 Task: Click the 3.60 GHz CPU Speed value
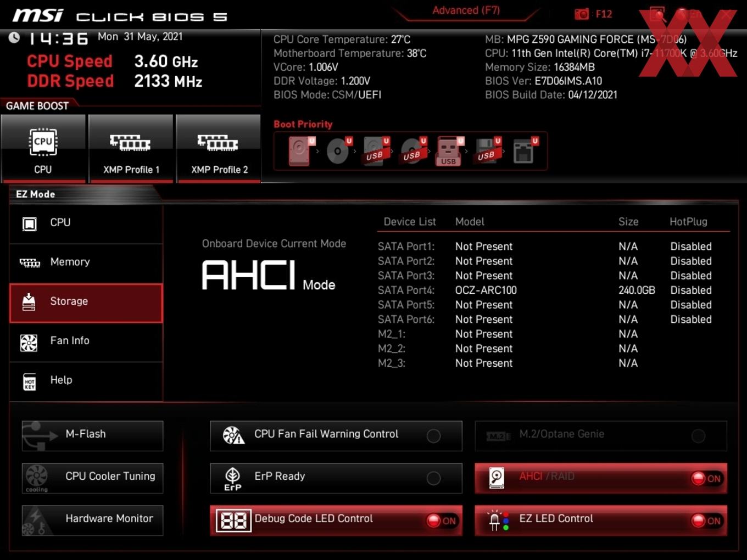pyautogui.click(x=166, y=61)
